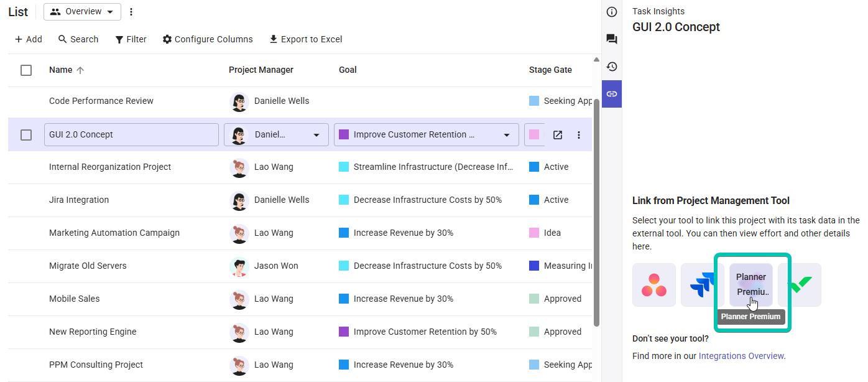Edit the GUI 2.0 Concept name field
The image size is (868, 382).
[131, 135]
